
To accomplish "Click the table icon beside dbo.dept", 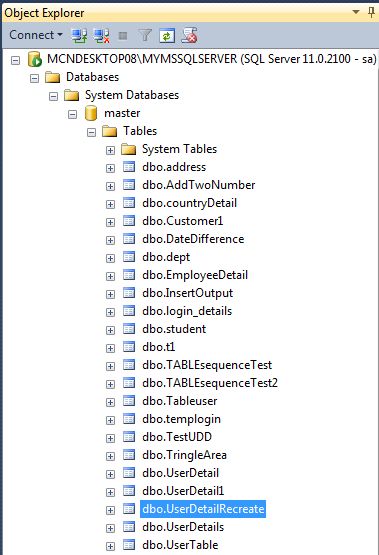I will 129,257.
